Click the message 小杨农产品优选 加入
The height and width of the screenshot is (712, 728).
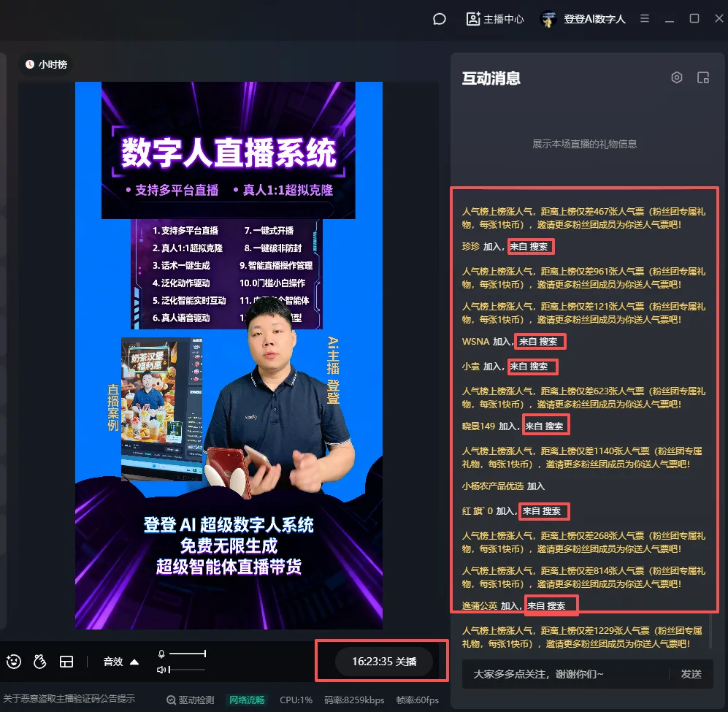point(503,486)
